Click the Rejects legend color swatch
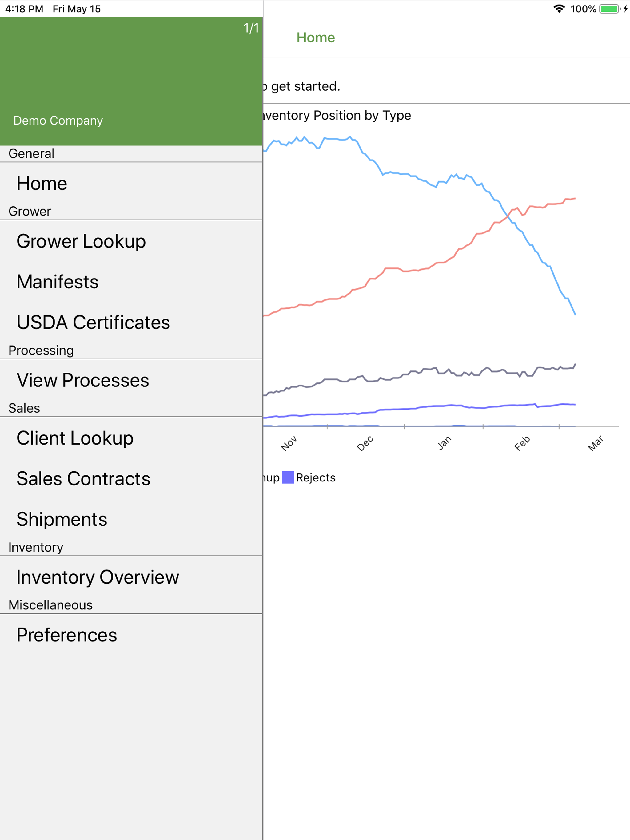Screen dimensions: 630x840 288,477
